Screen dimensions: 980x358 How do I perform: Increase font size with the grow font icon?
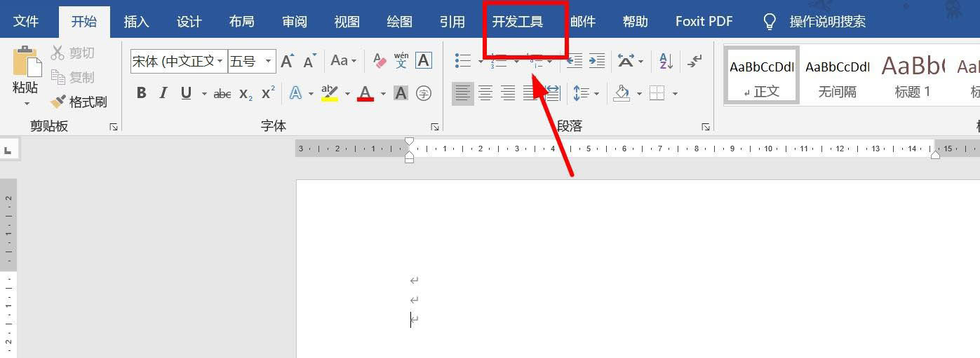pos(287,61)
